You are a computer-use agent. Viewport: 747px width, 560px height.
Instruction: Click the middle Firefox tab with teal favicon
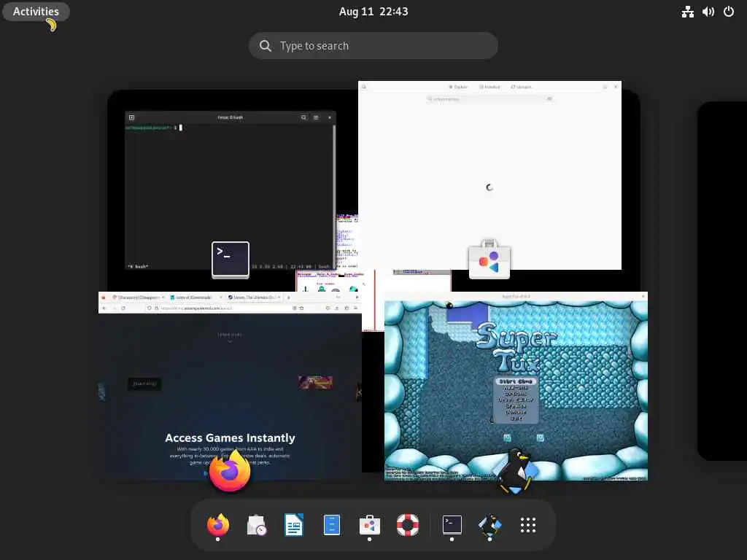click(x=195, y=297)
